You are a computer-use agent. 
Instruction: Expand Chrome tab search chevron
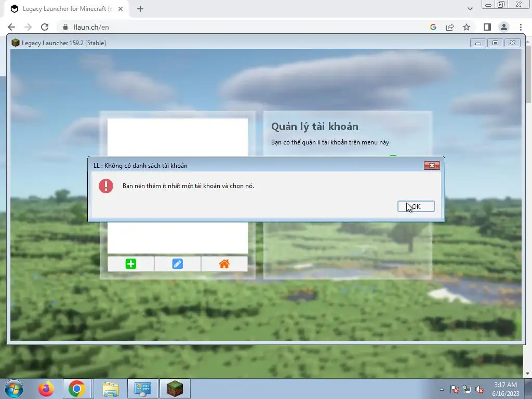(470, 9)
